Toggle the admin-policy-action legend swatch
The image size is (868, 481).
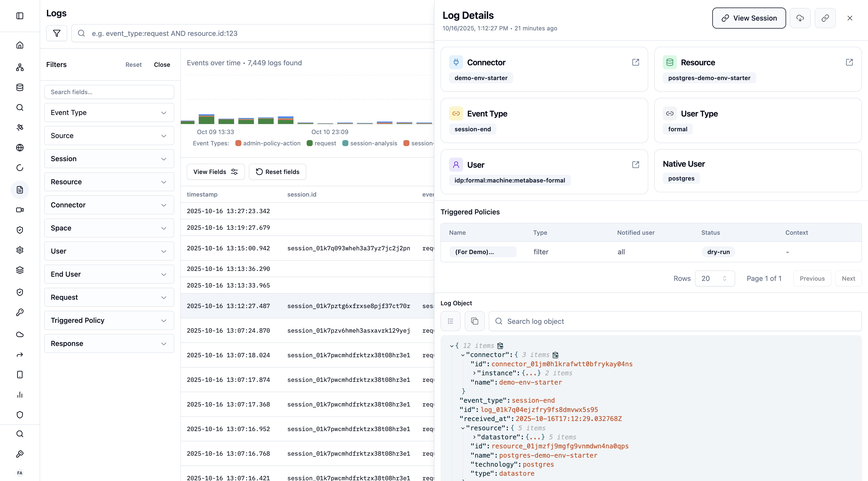pyautogui.click(x=238, y=143)
